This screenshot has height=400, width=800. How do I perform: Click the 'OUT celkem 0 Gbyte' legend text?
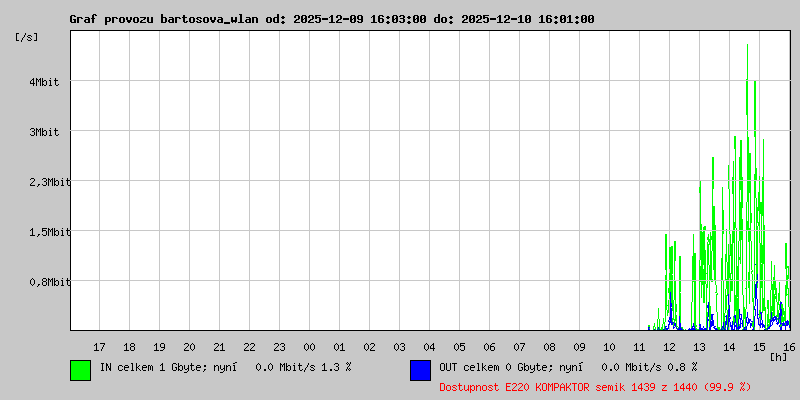(x=491, y=367)
